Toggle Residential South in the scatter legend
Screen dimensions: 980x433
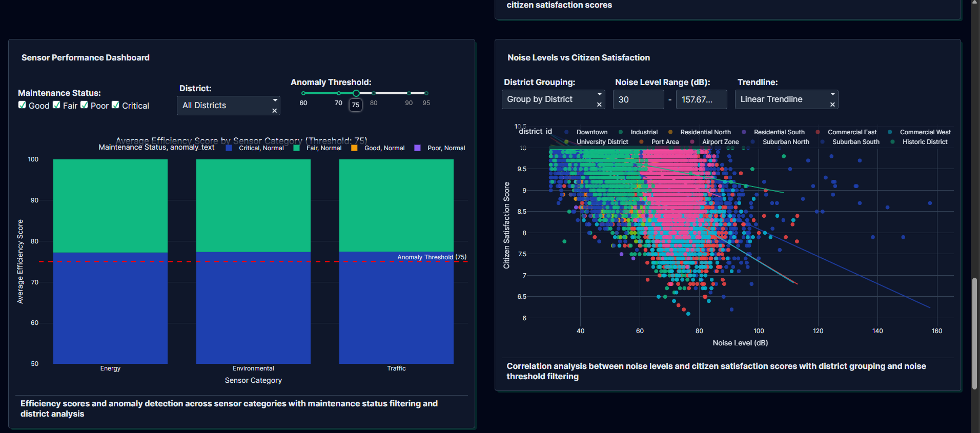(773, 132)
